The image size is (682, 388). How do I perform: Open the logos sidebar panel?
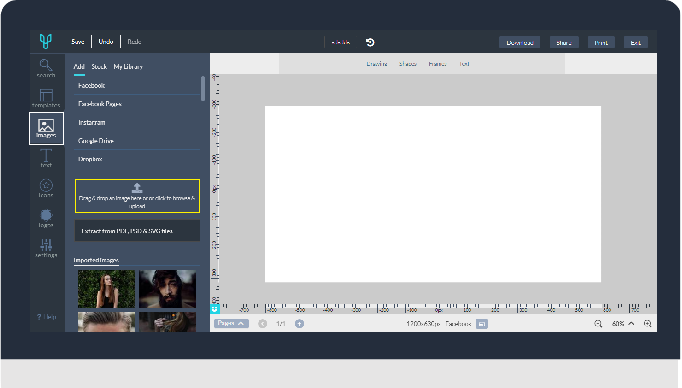pyautogui.click(x=46, y=218)
